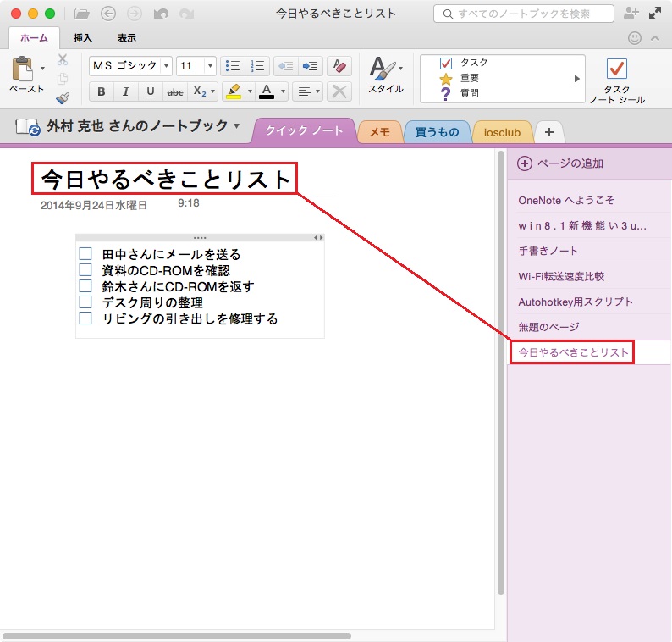The width and height of the screenshot is (672, 642).
Task: Toggle bold formatting
Action: coord(102,91)
